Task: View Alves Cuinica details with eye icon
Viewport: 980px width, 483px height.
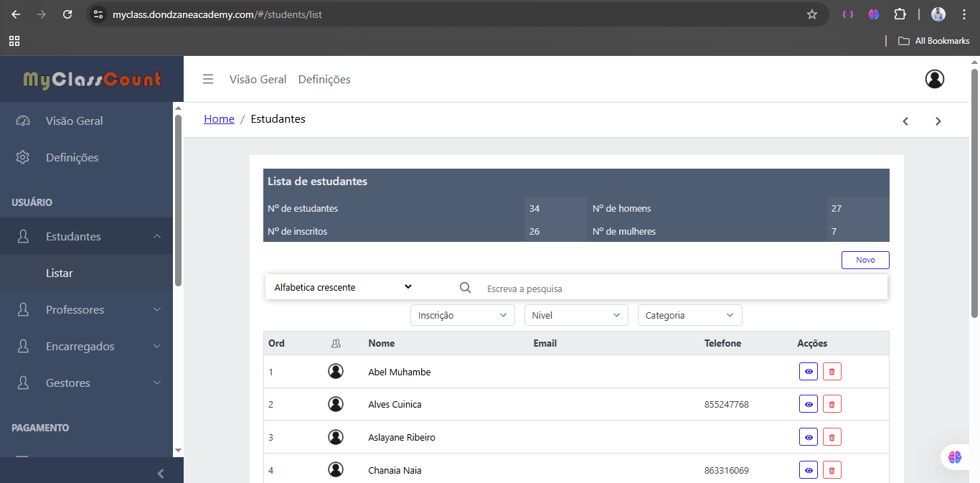Action: coord(809,405)
